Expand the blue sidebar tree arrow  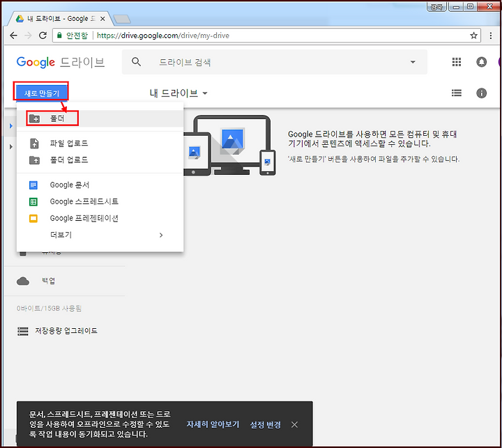(11, 125)
